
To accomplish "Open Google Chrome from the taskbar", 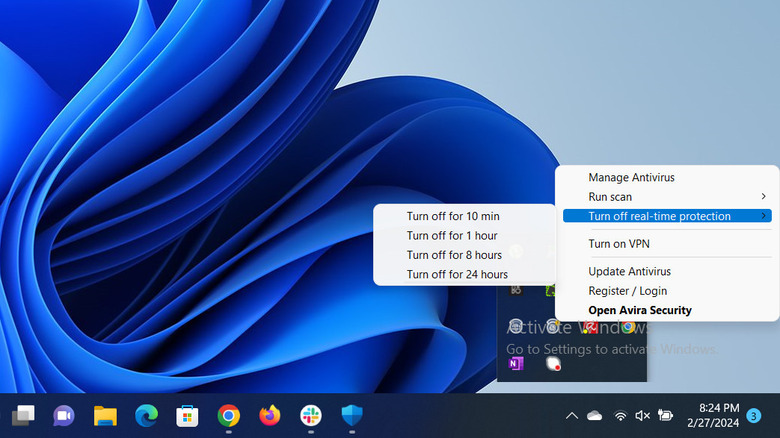I will [x=229, y=415].
